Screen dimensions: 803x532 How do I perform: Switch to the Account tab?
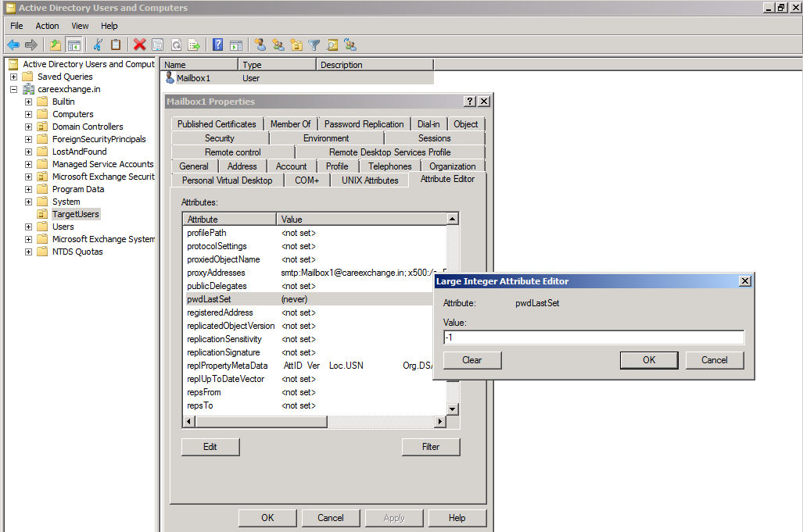pos(291,166)
